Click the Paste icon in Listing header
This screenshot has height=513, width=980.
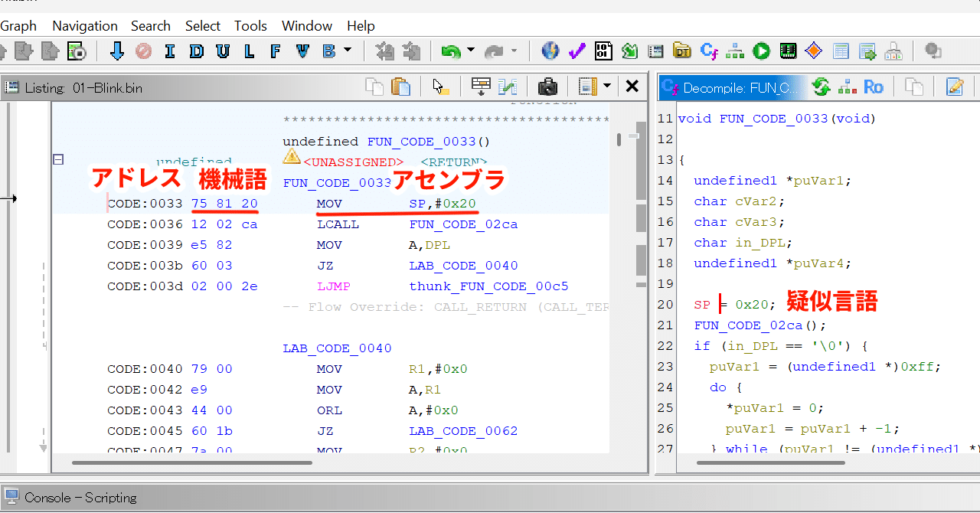pyautogui.click(x=400, y=87)
